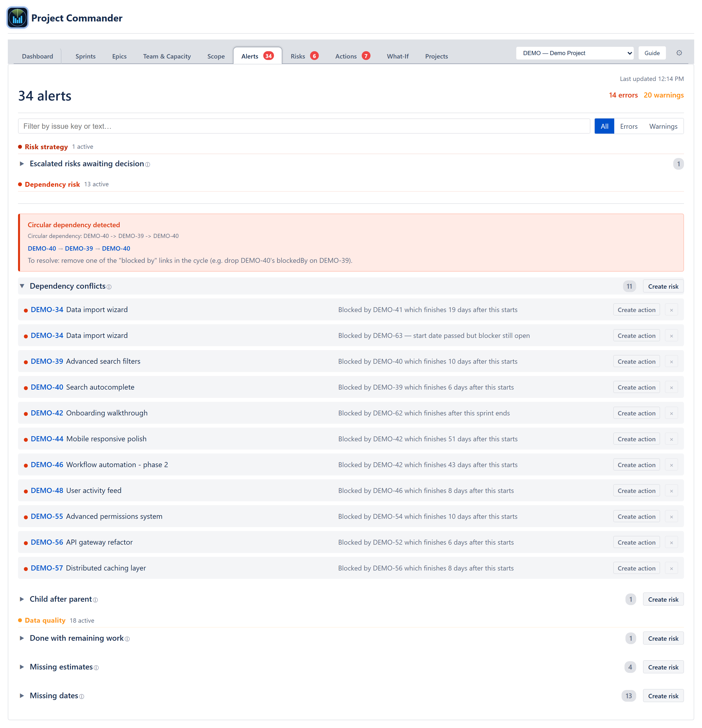The height and width of the screenshot is (728, 702).
Task: Filter alerts to Warnings only
Action: (663, 126)
